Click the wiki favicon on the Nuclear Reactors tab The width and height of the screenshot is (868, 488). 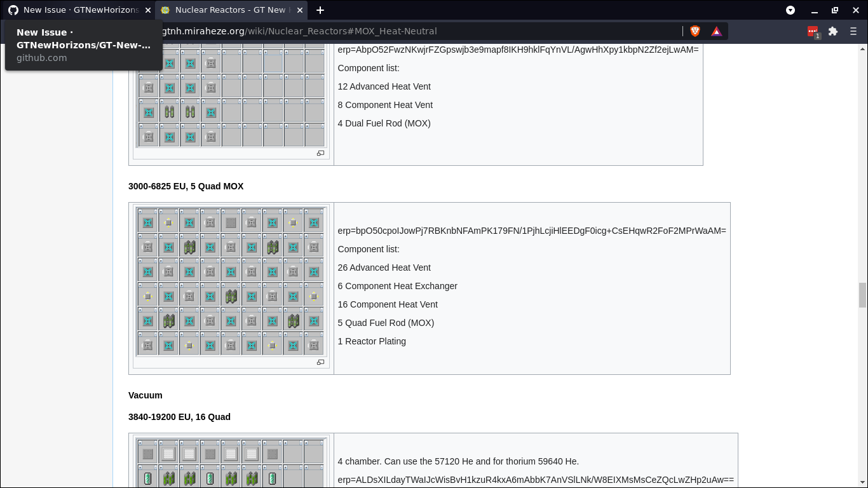[164, 10]
